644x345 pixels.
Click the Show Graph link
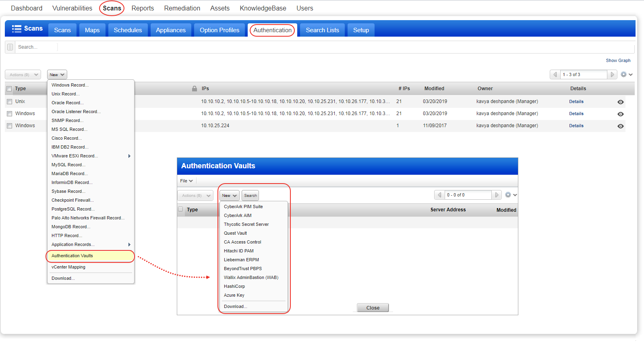click(618, 60)
